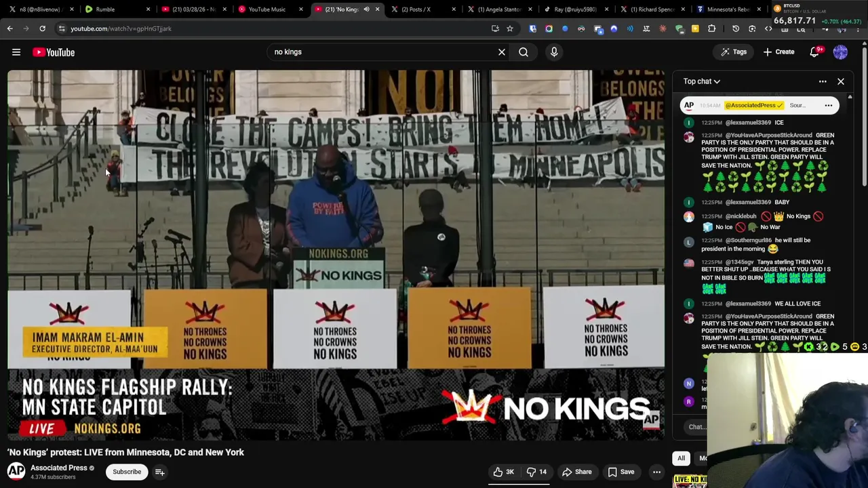Image resolution: width=868 pixels, height=488 pixels.
Task: Open @lexsamuel3369 'ICE' chat author
Action: (749, 123)
